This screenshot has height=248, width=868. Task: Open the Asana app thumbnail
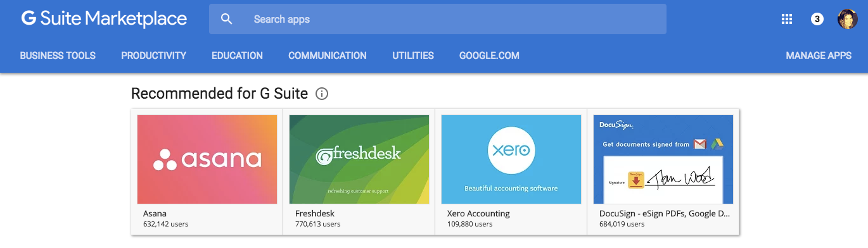click(207, 159)
